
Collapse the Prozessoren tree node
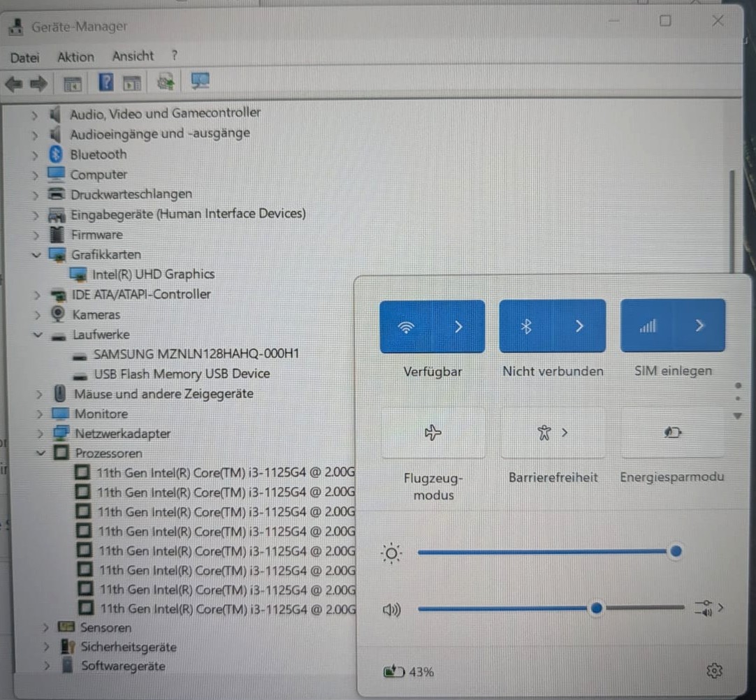pyautogui.click(x=41, y=453)
